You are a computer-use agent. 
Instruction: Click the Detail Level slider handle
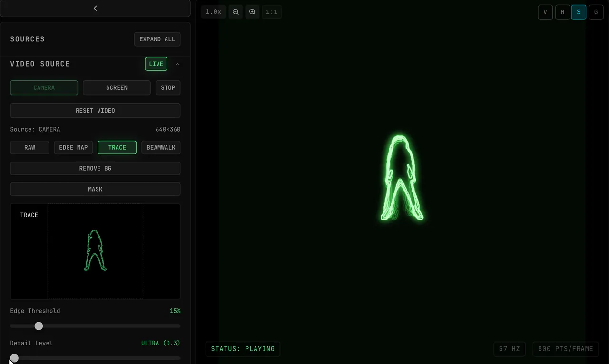coord(14,358)
